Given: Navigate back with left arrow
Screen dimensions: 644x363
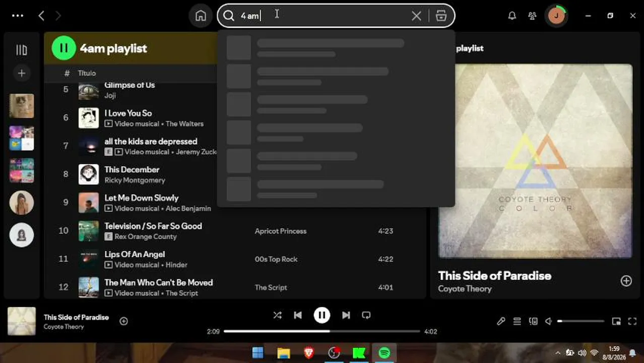Looking at the screenshot, I should pos(41,16).
